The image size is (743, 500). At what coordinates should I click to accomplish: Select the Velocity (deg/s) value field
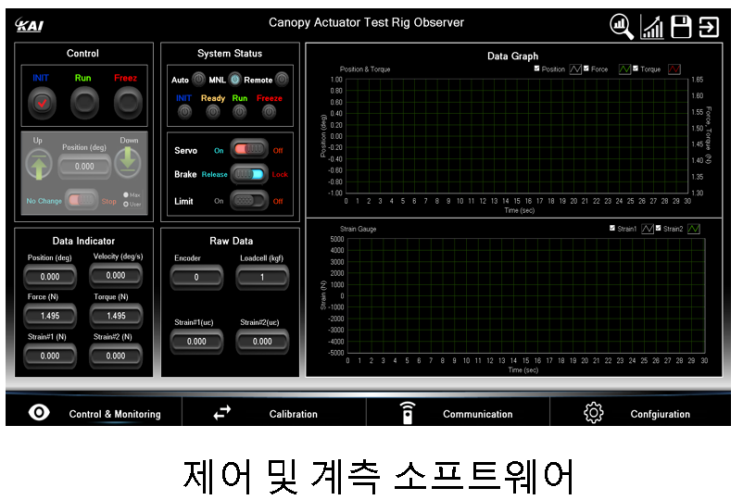tap(116, 275)
